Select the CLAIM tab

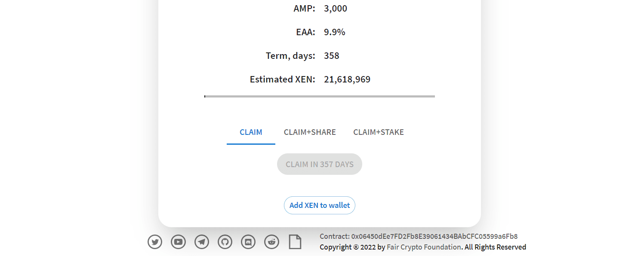pyautogui.click(x=251, y=132)
